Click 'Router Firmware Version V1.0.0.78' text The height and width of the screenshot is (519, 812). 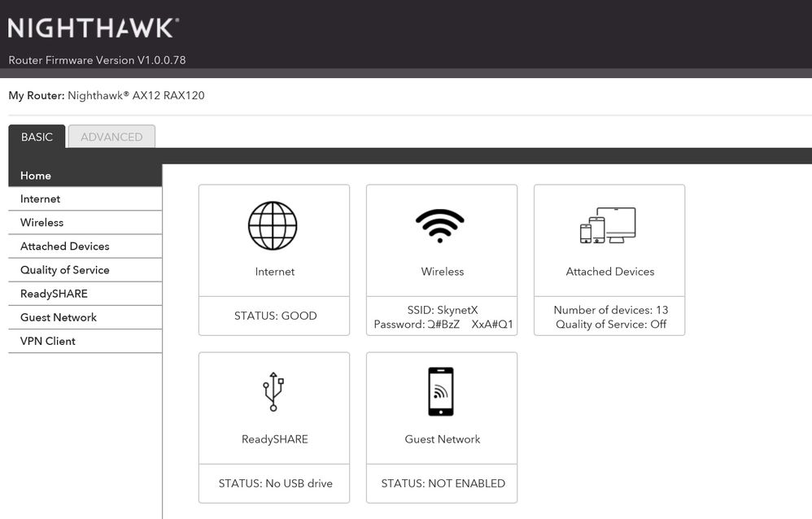click(x=97, y=60)
